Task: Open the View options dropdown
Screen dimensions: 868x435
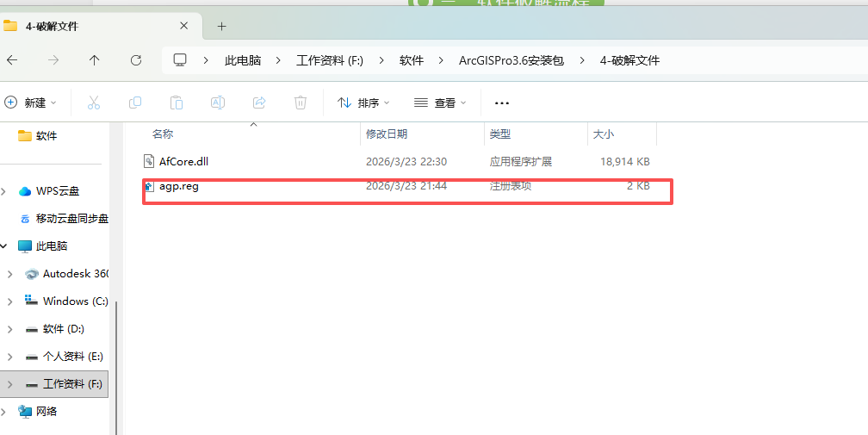Action: (x=440, y=103)
